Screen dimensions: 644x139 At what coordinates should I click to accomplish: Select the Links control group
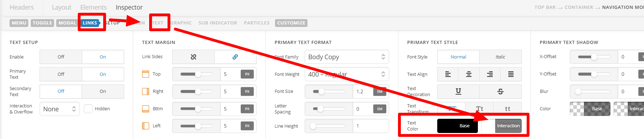(90, 23)
